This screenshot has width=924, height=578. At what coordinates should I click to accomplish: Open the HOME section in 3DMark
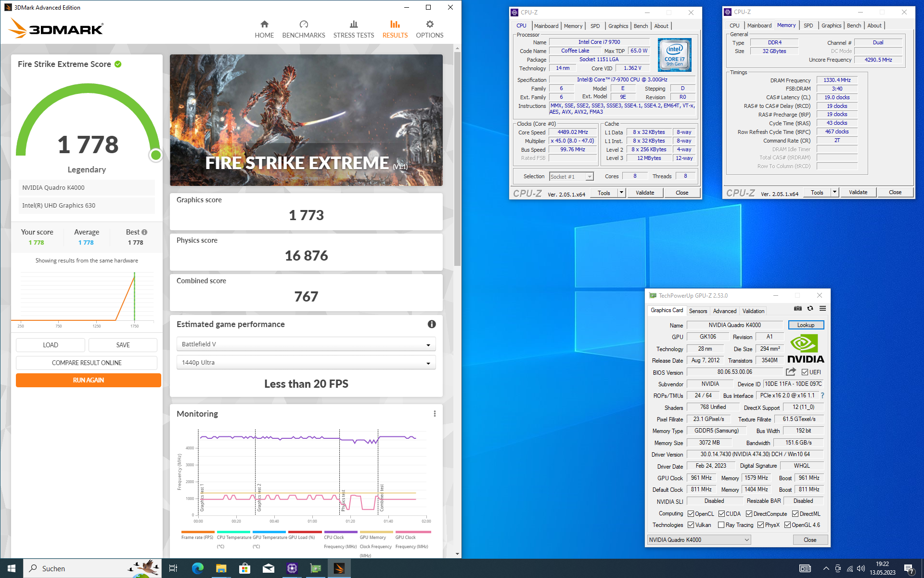coord(264,29)
